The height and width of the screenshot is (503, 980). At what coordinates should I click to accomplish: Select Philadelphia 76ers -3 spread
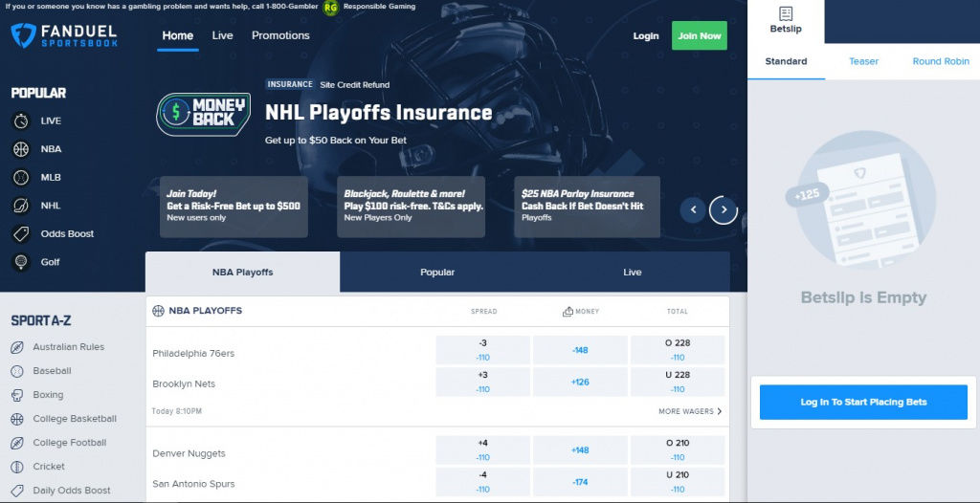pyautogui.click(x=482, y=350)
